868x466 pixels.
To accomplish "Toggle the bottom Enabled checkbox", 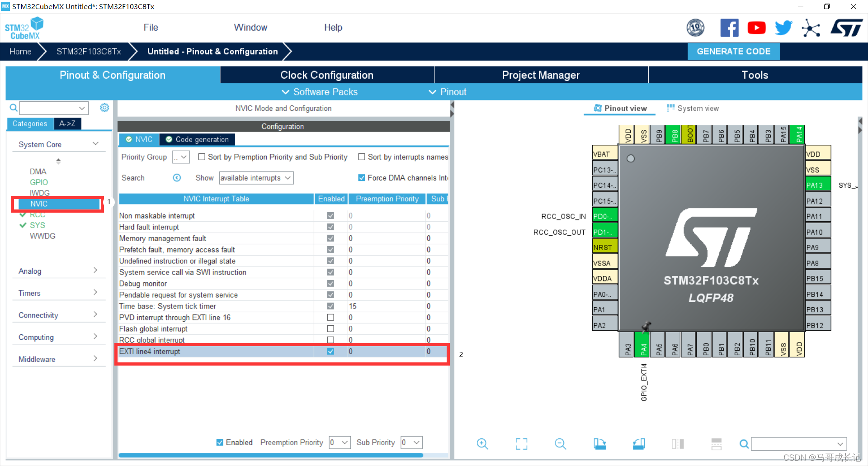I will [220, 442].
